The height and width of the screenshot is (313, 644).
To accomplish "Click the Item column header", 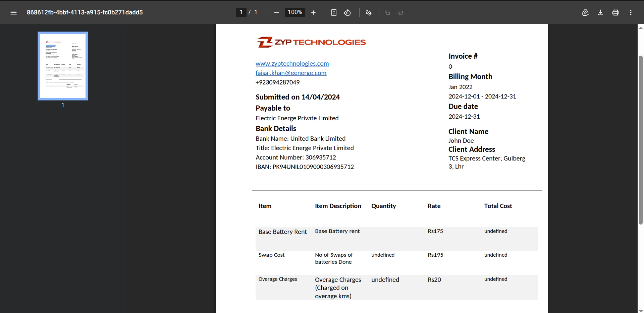I will pos(265,206).
